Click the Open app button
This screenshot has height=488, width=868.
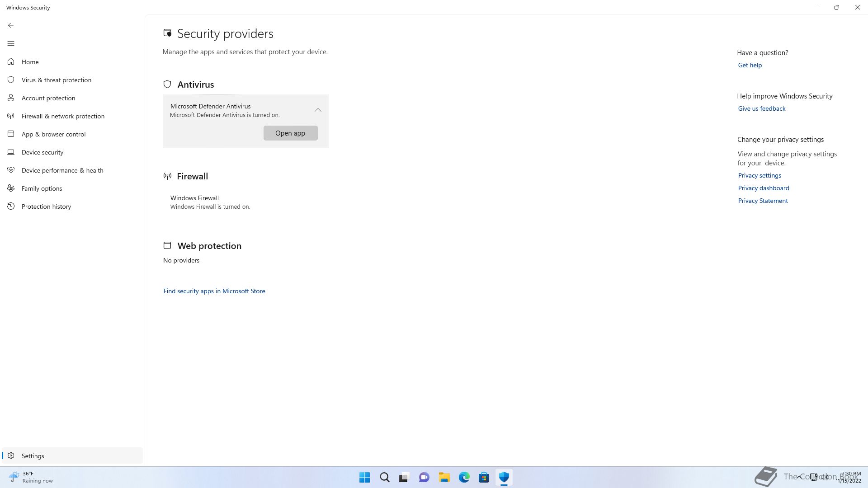290,133
